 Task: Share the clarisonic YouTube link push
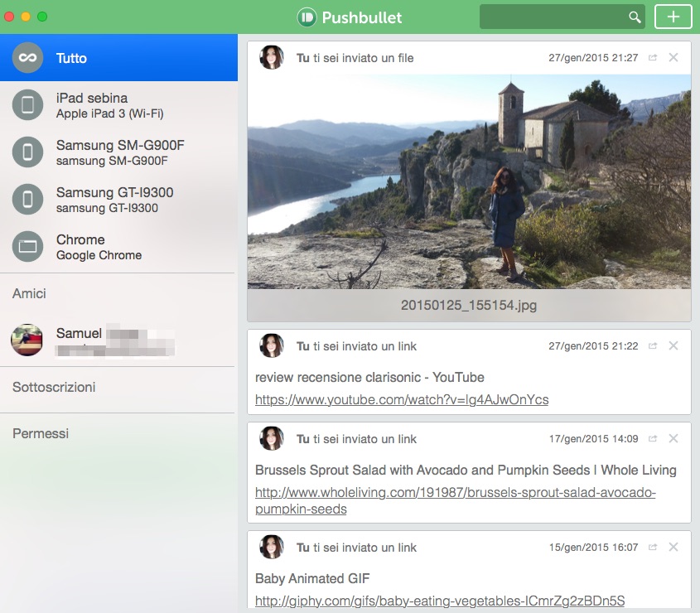(653, 346)
